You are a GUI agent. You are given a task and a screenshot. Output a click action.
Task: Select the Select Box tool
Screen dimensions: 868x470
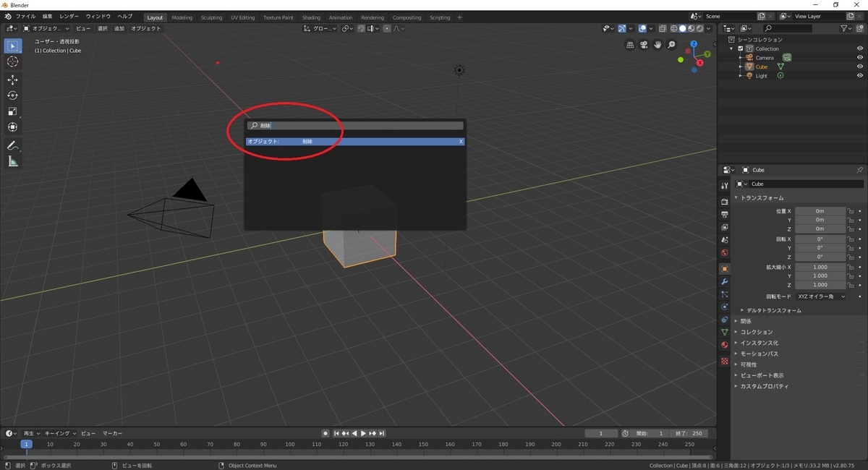coord(12,46)
